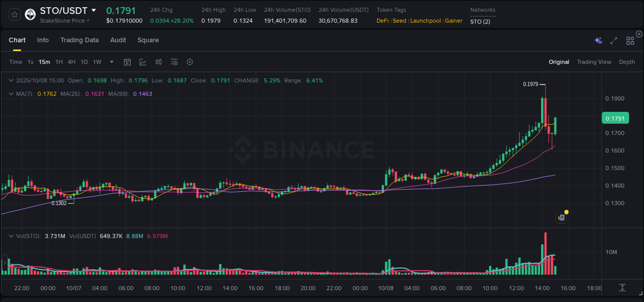Viewport: 644px width, 302px height.
Task: Toggle the favorite star for STO/USDT
Action: 14,14
